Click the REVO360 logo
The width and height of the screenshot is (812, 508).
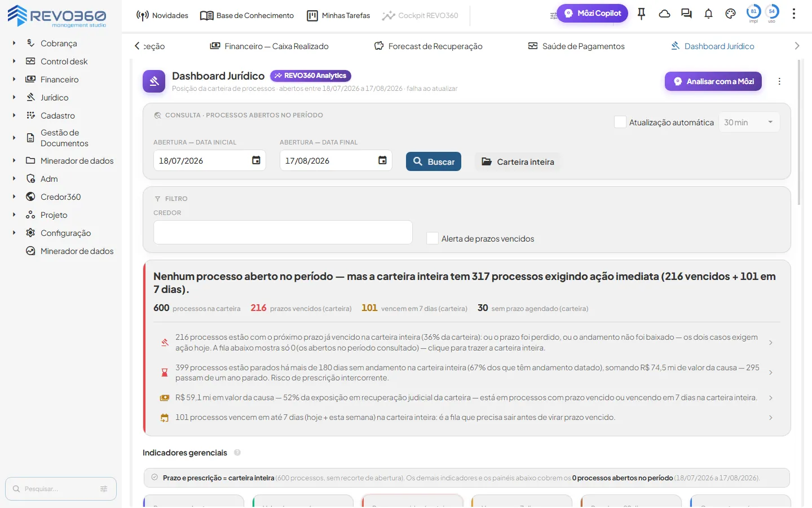point(56,15)
